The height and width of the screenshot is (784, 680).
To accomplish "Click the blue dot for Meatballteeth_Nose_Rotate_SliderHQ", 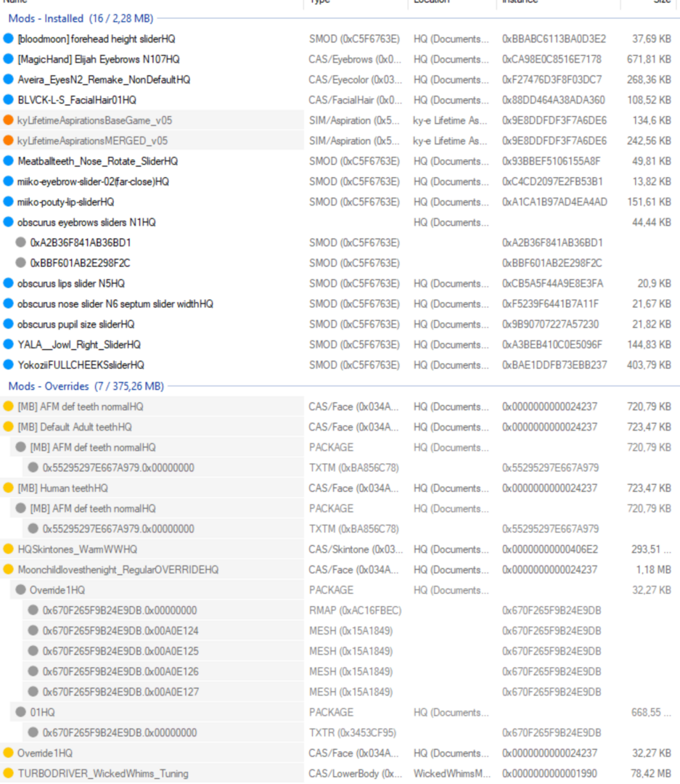I will pos(8,161).
